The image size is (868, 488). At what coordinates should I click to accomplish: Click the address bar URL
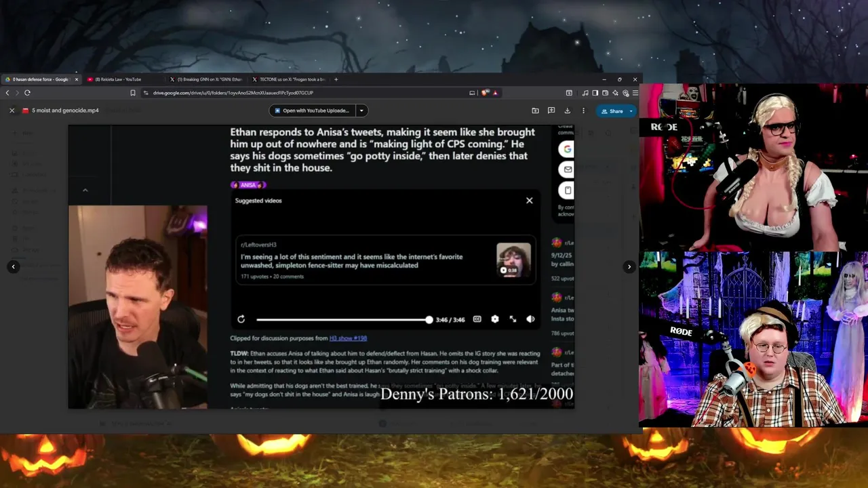[x=233, y=93]
